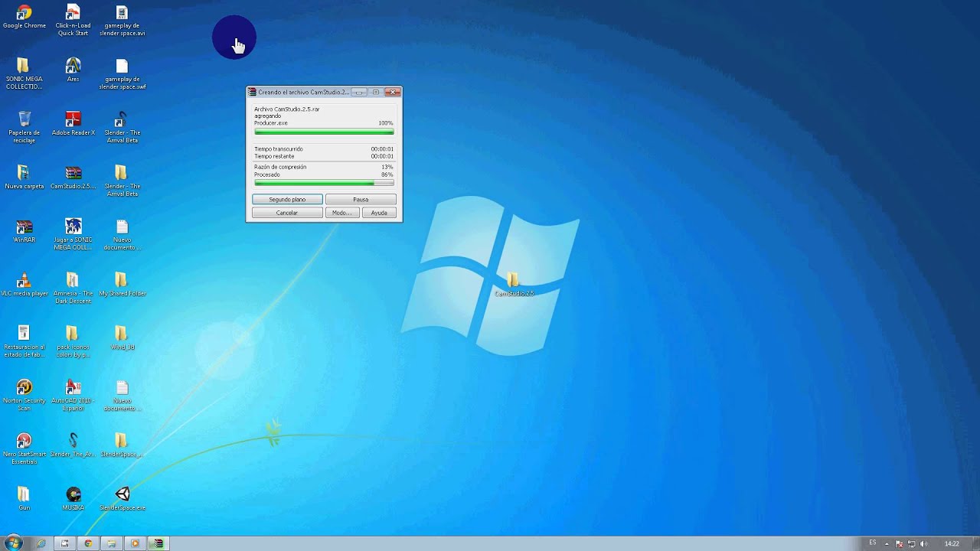
Task: Select the SlenderSpace.exe Unity icon
Action: (x=122, y=498)
